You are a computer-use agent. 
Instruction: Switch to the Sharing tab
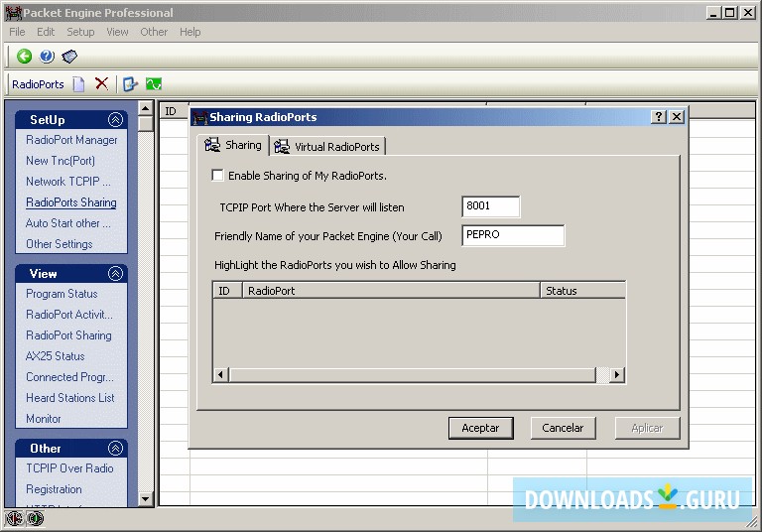tap(233, 145)
